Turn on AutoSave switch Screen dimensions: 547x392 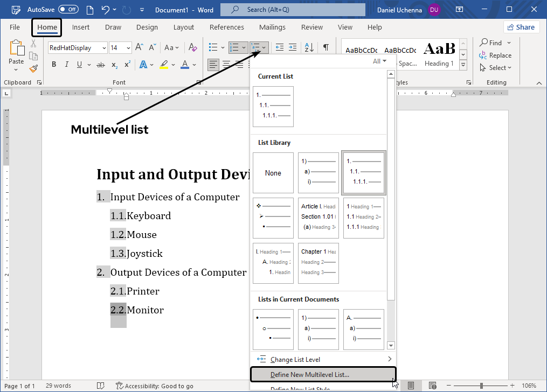coord(68,10)
